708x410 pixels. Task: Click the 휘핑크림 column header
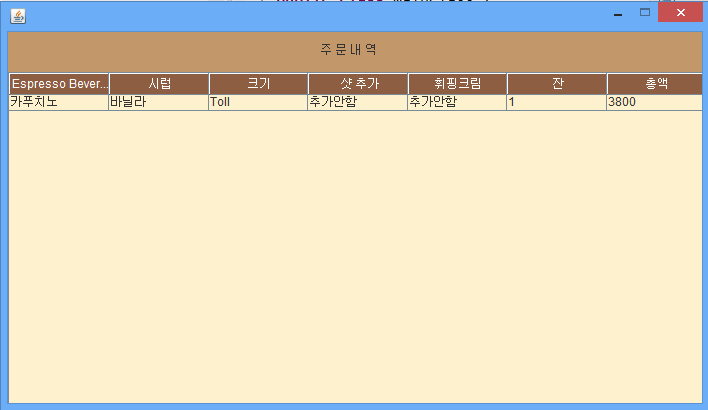tap(457, 84)
